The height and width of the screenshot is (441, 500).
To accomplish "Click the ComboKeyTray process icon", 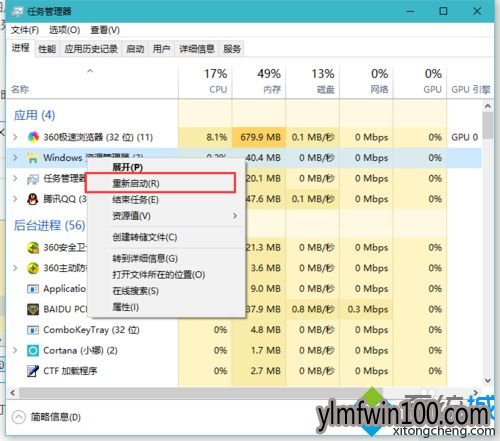I will (x=33, y=330).
